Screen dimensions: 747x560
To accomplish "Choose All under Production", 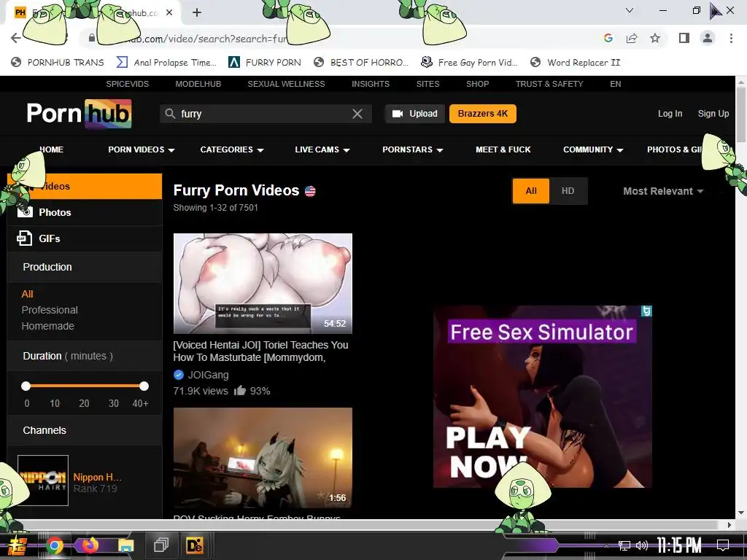I will coord(27,294).
